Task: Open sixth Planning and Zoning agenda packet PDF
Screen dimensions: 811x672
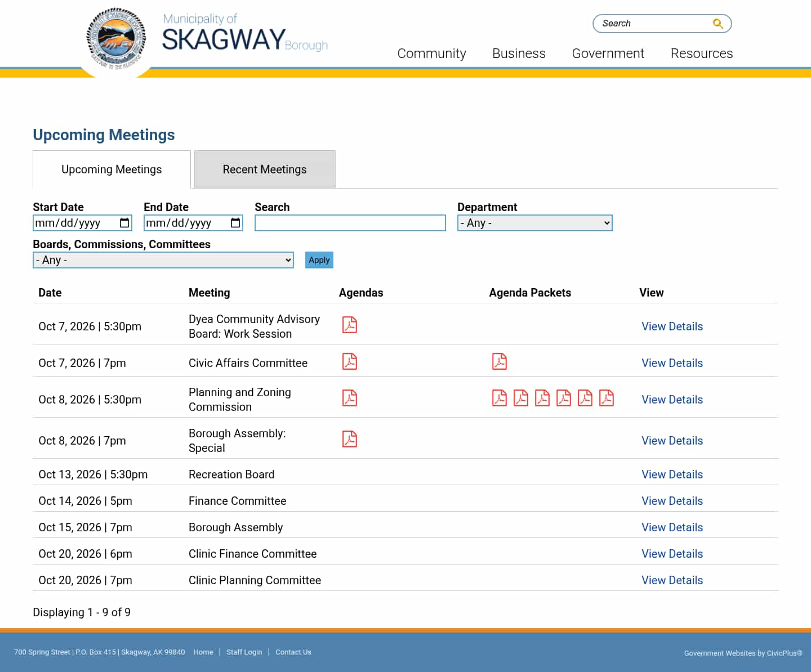Action: pyautogui.click(x=607, y=398)
